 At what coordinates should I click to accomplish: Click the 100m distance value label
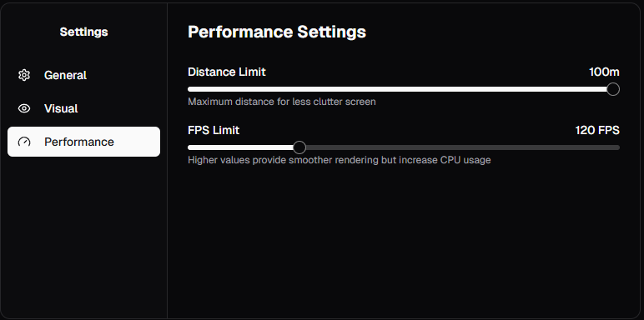coord(604,72)
